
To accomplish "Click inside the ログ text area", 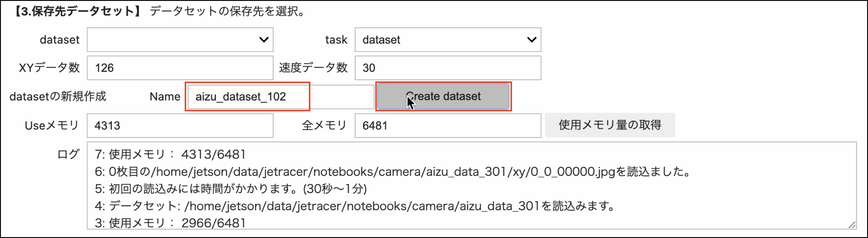I will point(471,185).
